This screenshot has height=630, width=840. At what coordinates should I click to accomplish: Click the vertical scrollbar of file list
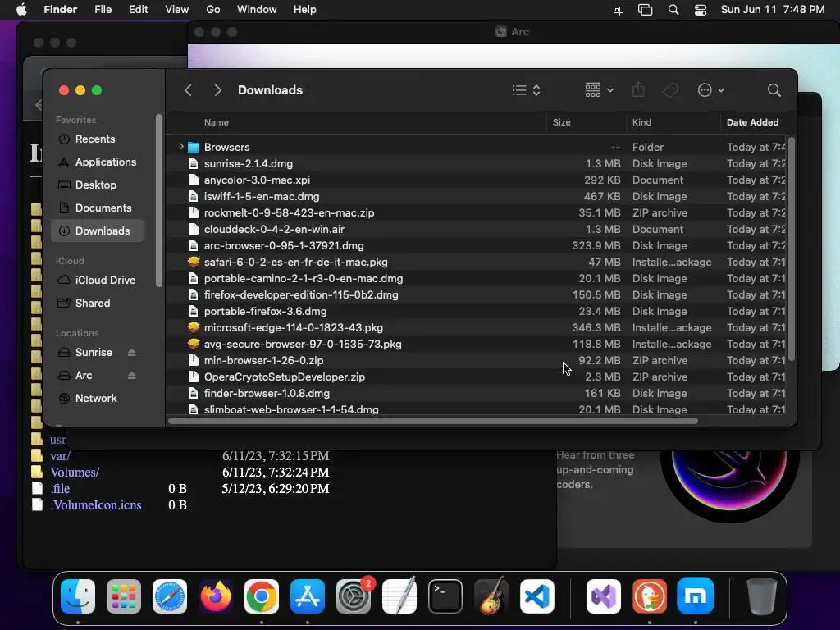pyautogui.click(x=792, y=249)
